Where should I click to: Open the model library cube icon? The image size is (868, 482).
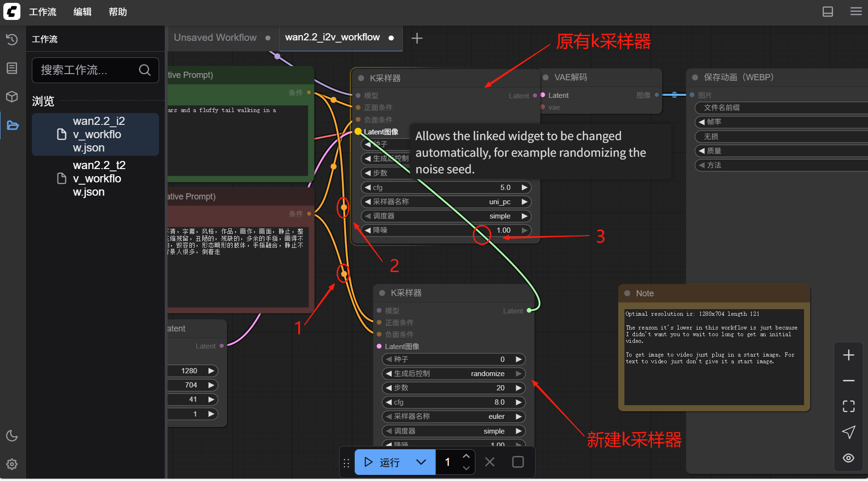[12, 96]
